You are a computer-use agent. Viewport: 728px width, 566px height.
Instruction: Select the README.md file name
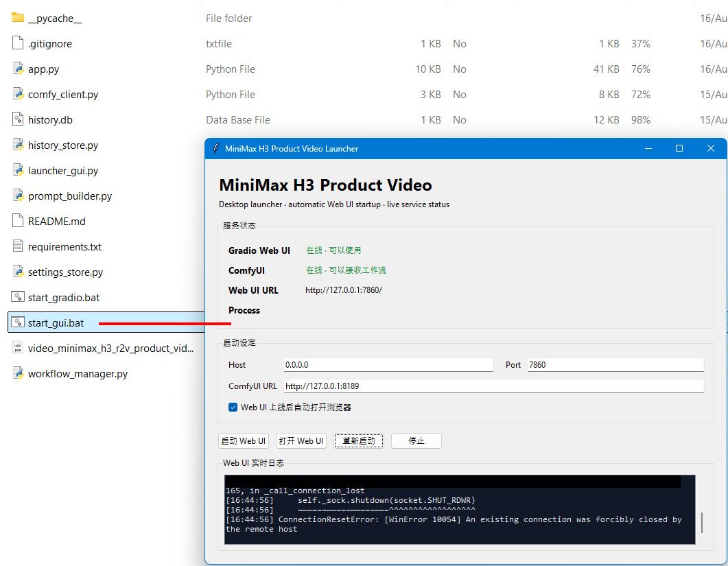pyautogui.click(x=57, y=222)
